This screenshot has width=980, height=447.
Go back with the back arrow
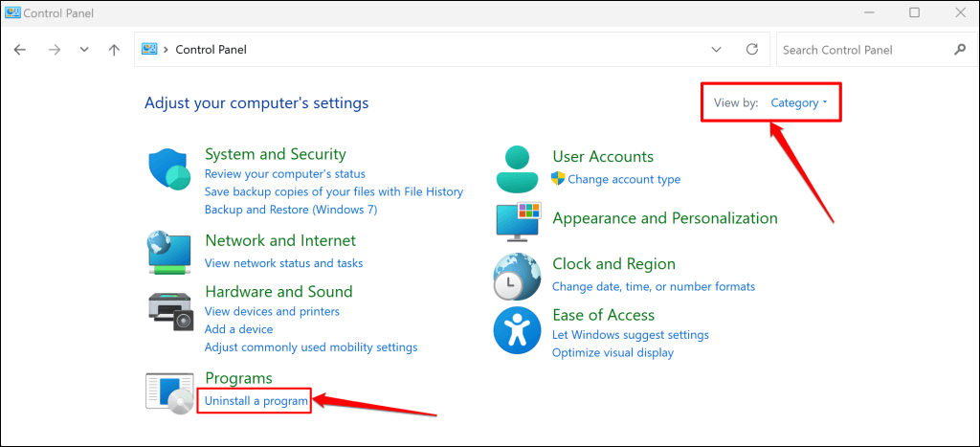[x=20, y=50]
